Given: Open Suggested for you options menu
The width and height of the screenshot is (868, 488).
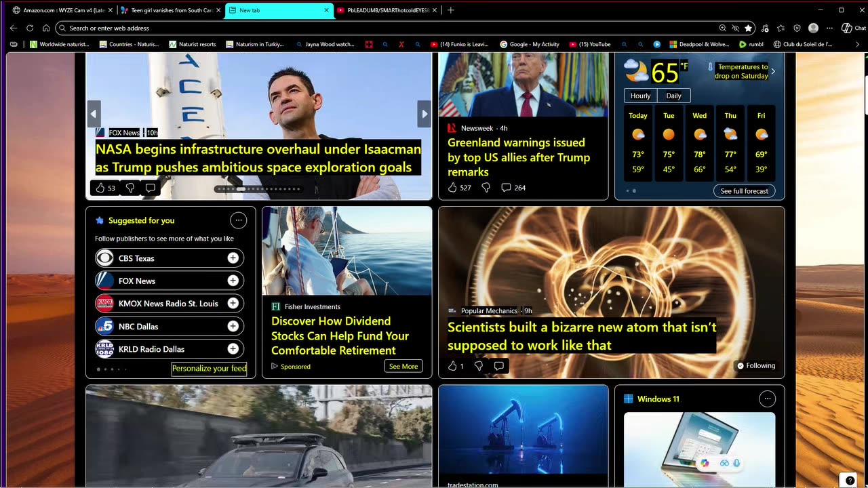Looking at the screenshot, I should click(238, 220).
